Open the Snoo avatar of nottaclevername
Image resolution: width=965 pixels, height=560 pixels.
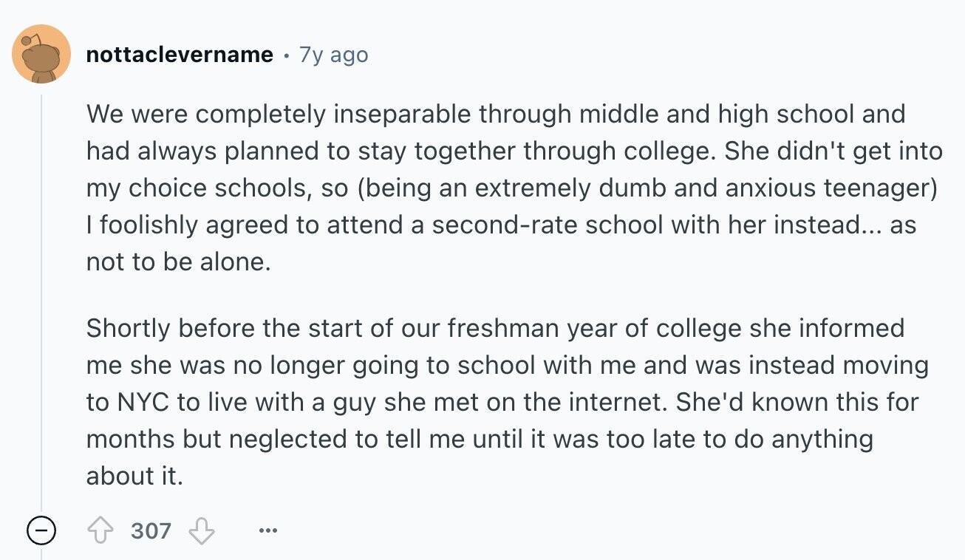pos(41,54)
